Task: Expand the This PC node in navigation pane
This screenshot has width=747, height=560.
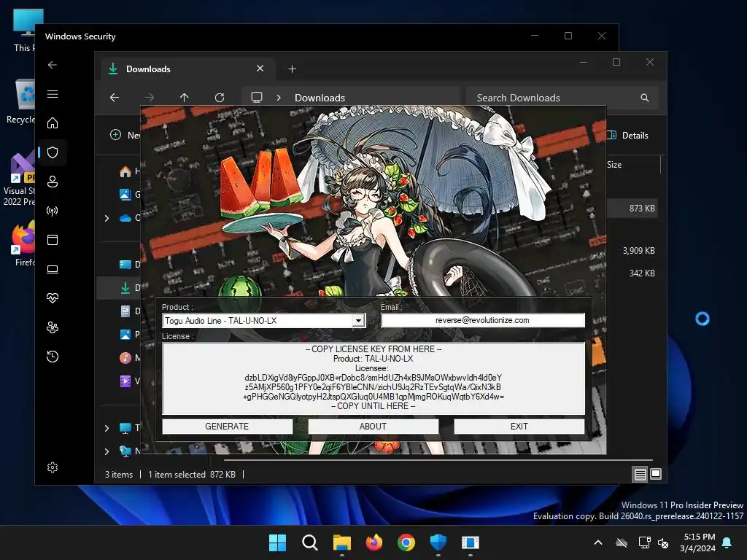Action: click(107, 428)
